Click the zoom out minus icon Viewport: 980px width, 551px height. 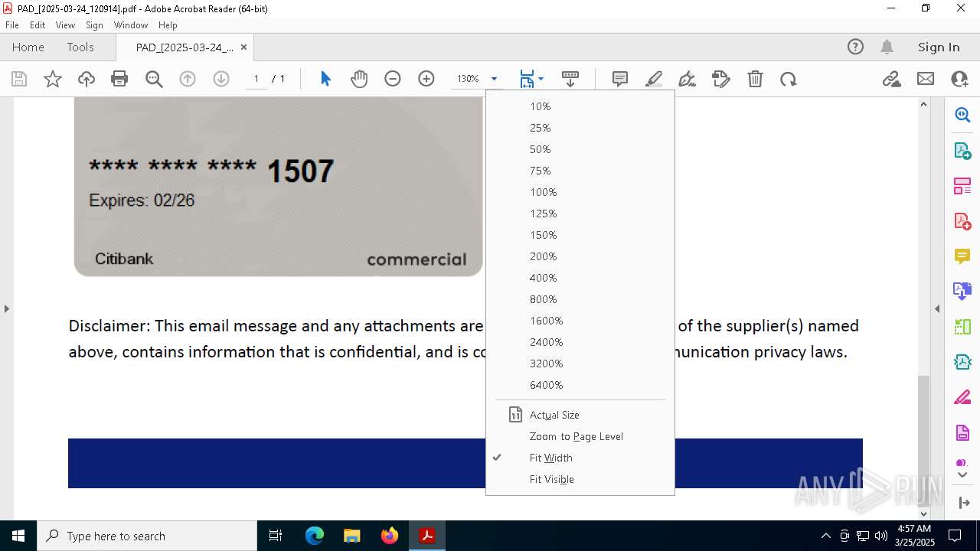click(393, 79)
